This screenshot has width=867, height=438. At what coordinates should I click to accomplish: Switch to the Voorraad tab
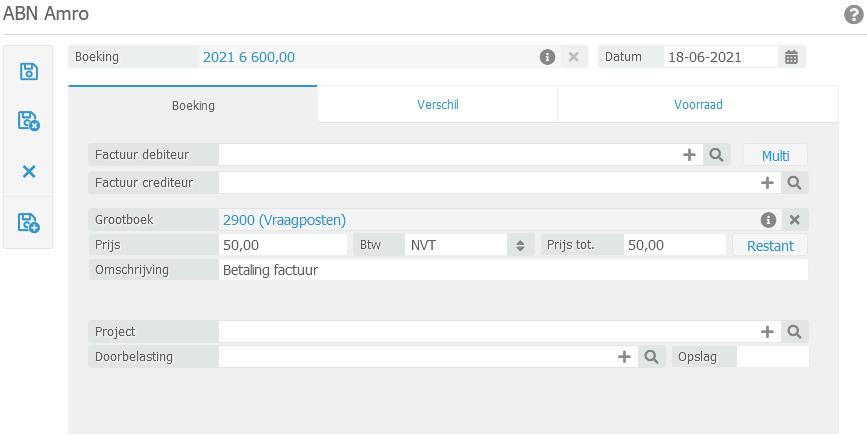pos(698,104)
